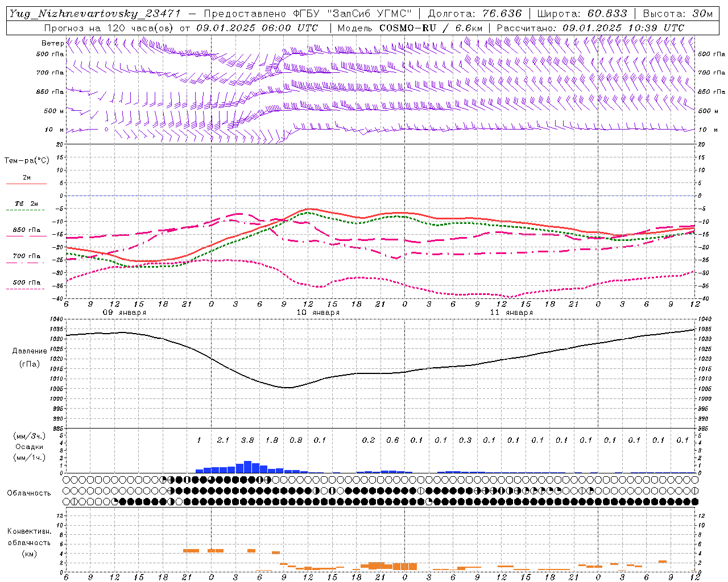
Task: Click the '3.8' three-hour precipitation value
Action: (x=247, y=440)
